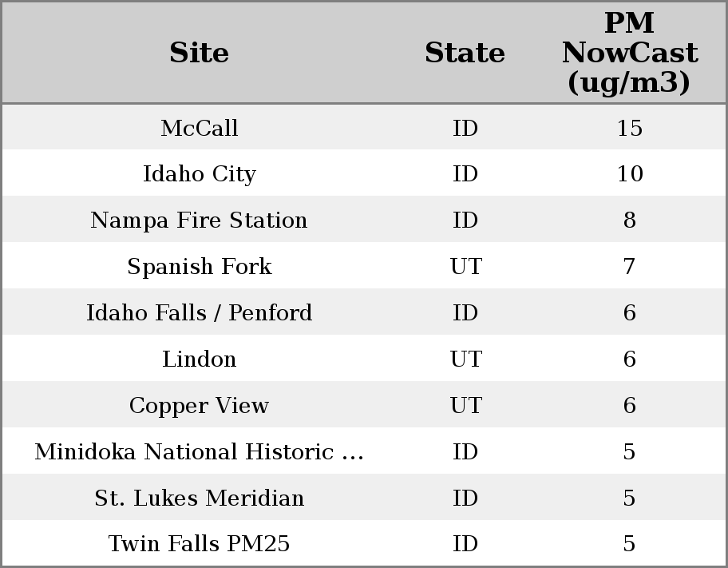Viewport: 728px width, 568px height.
Task: Select the McCall site cell
Action: tap(199, 128)
